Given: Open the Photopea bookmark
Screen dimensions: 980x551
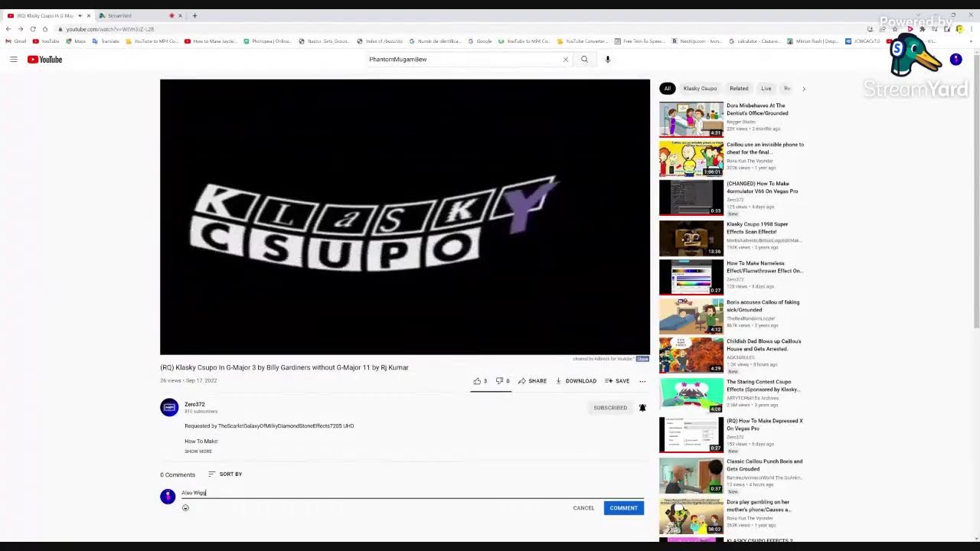Looking at the screenshot, I should click(x=268, y=41).
